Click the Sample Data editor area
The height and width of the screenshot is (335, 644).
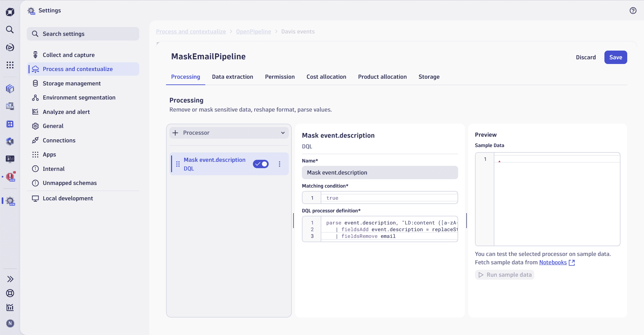point(547,199)
